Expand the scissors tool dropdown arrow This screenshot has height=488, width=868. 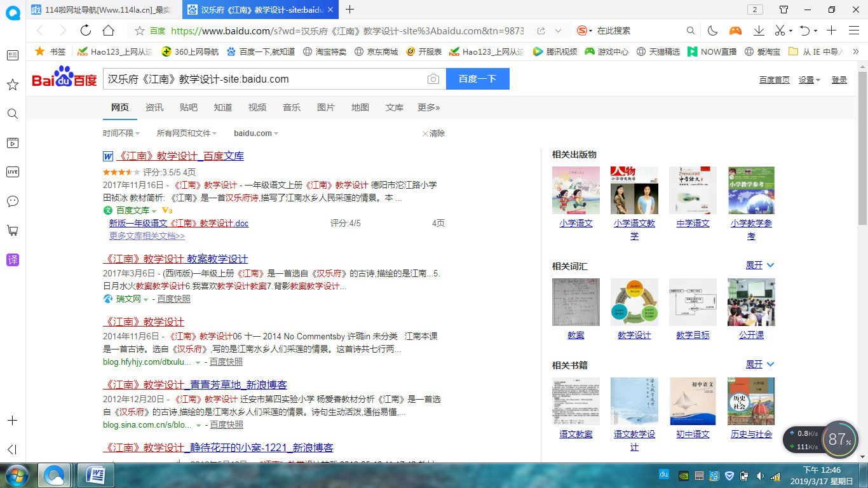pos(790,30)
